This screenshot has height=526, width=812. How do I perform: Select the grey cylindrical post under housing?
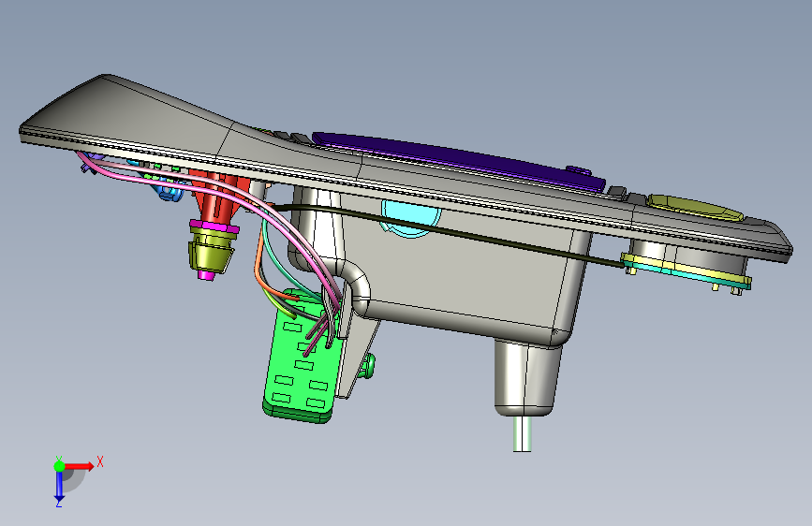(527, 378)
